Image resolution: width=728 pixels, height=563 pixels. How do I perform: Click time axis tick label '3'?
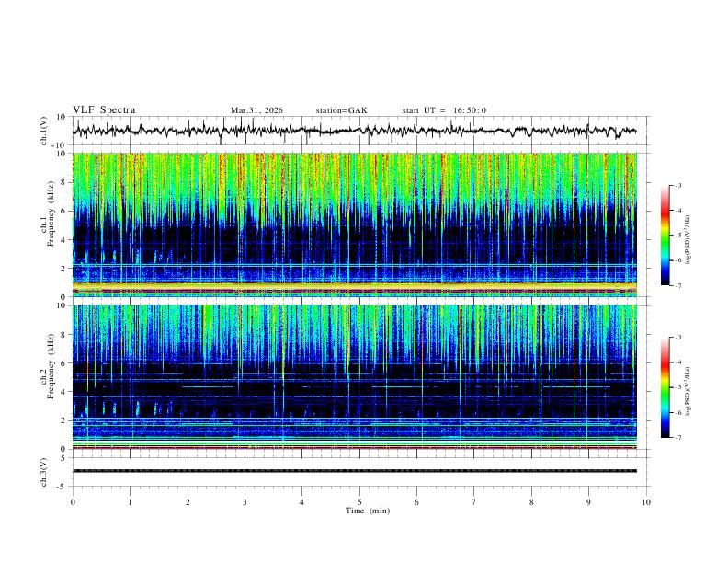[x=245, y=502]
